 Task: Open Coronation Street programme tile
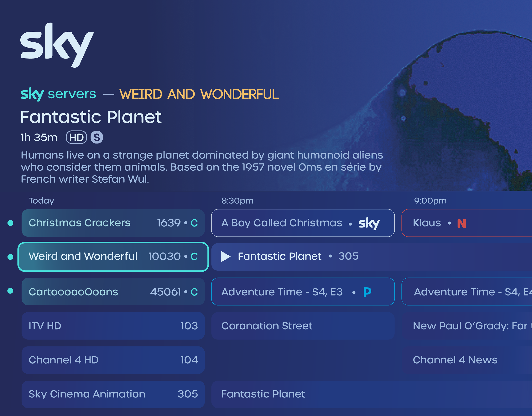[303, 326]
